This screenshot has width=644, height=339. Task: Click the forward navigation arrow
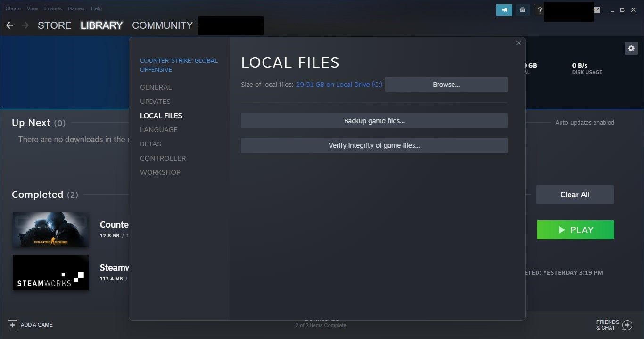tap(25, 25)
